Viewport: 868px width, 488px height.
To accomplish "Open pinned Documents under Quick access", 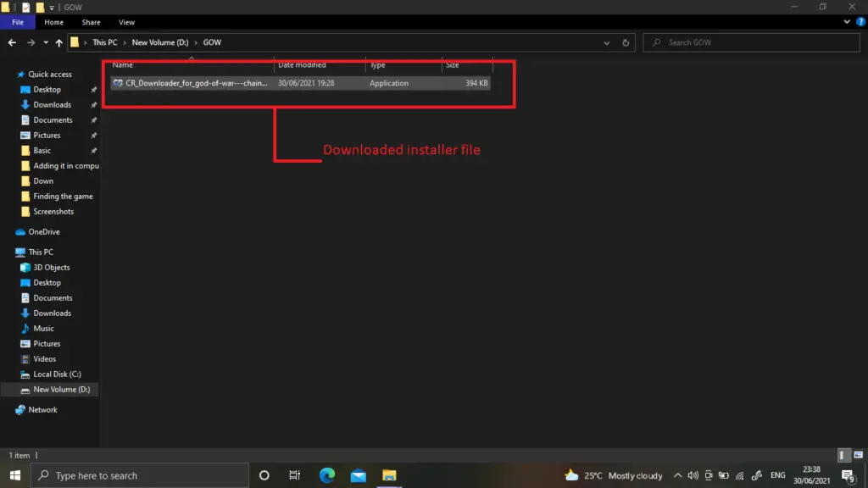I will tap(53, 120).
